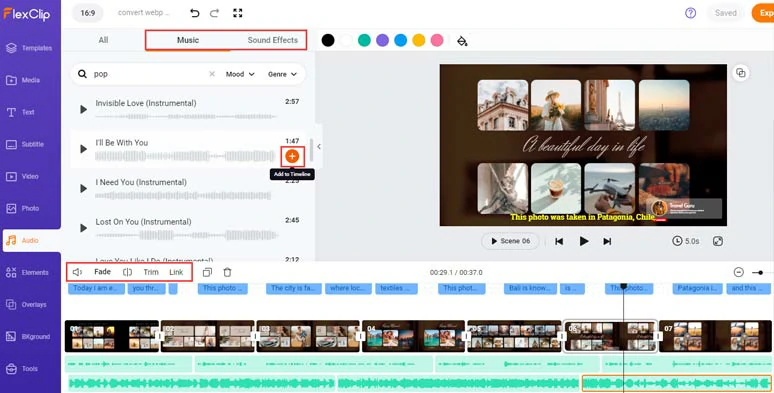Open the Video sidebar panel

tap(23, 176)
